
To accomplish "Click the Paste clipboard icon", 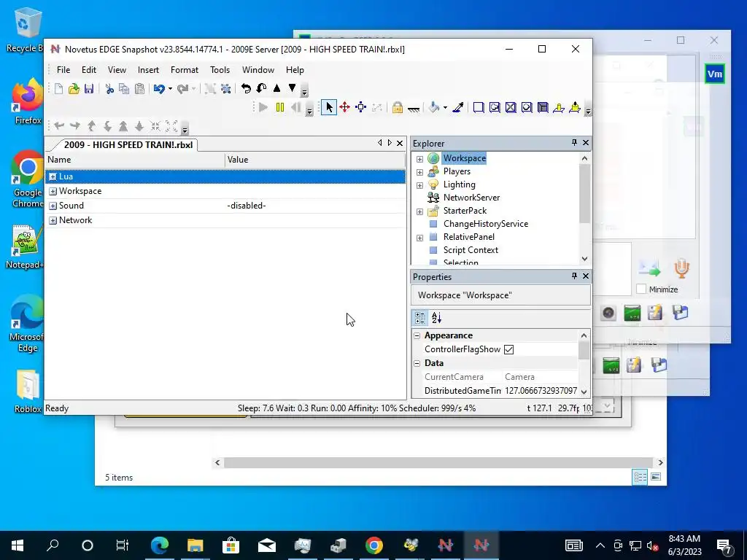I will 139,88.
